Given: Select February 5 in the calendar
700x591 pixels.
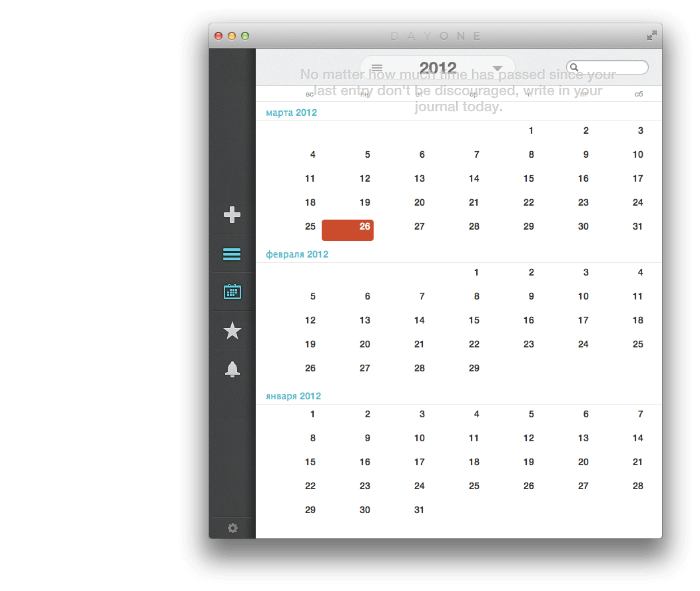Looking at the screenshot, I should [312, 297].
